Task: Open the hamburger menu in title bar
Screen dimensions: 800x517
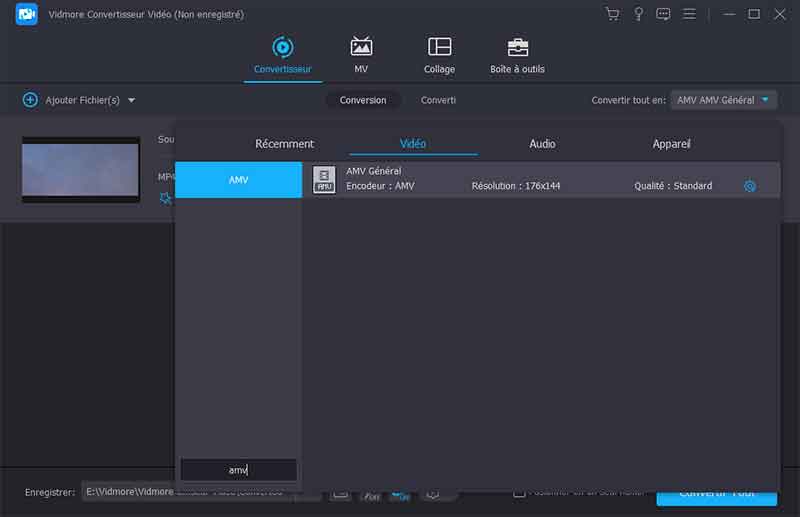Action: click(689, 14)
